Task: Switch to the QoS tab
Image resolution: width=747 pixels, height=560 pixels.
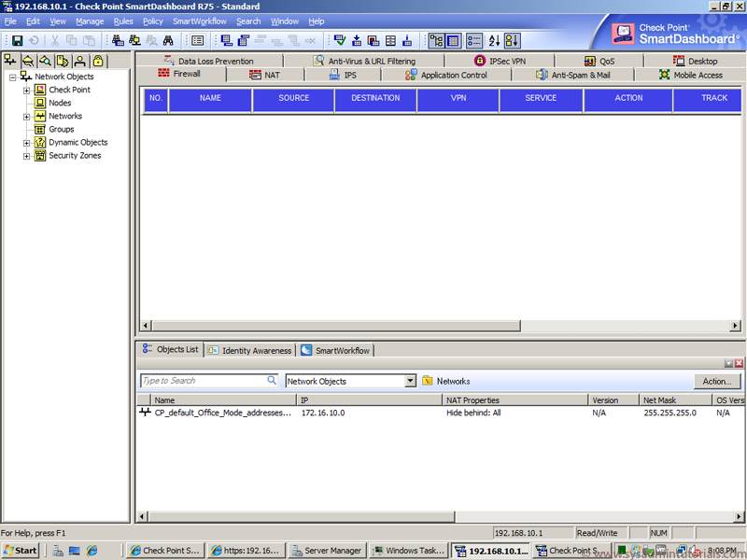Action: [x=599, y=61]
